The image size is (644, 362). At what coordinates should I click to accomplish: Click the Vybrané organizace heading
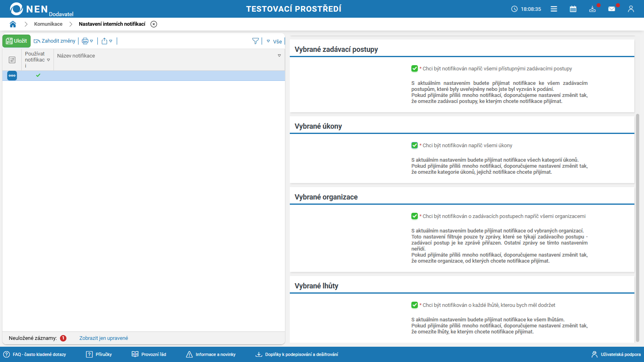[x=326, y=197]
